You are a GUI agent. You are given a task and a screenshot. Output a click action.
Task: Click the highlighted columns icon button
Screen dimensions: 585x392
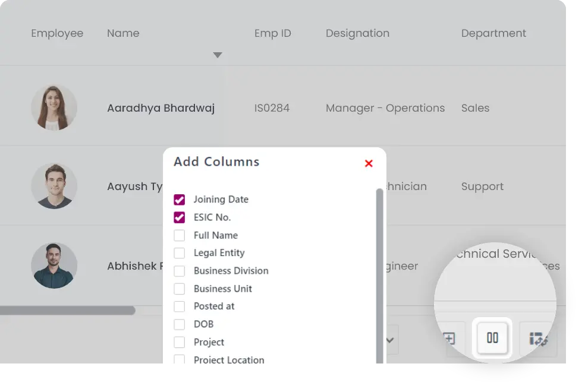[492, 339]
